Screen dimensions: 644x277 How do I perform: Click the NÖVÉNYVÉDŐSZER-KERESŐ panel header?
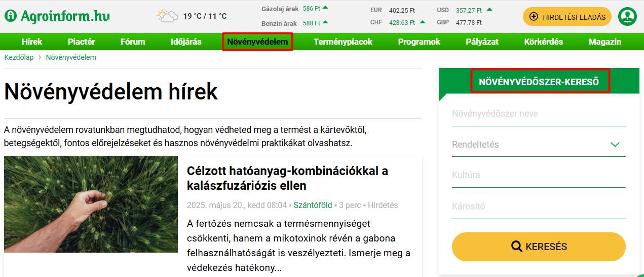click(x=539, y=81)
